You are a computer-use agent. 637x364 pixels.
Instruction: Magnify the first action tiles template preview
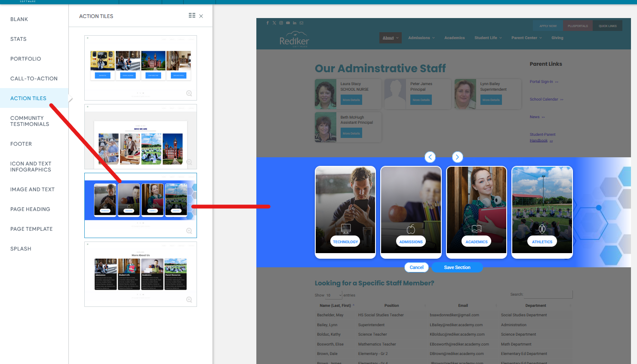pyautogui.click(x=189, y=93)
